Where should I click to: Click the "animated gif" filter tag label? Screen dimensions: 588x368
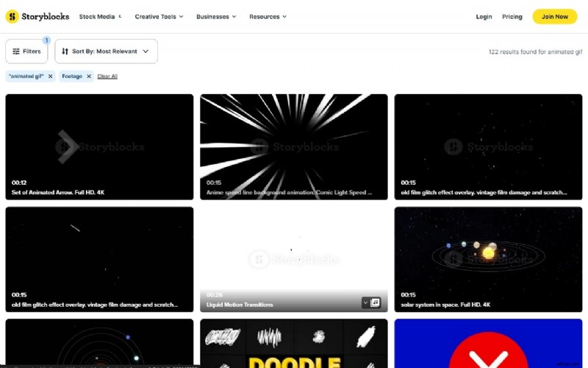point(26,77)
